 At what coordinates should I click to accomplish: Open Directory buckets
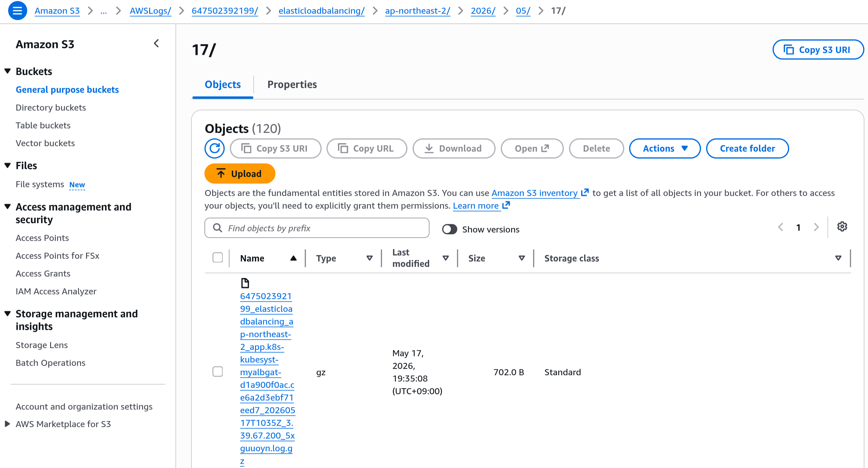click(x=51, y=107)
